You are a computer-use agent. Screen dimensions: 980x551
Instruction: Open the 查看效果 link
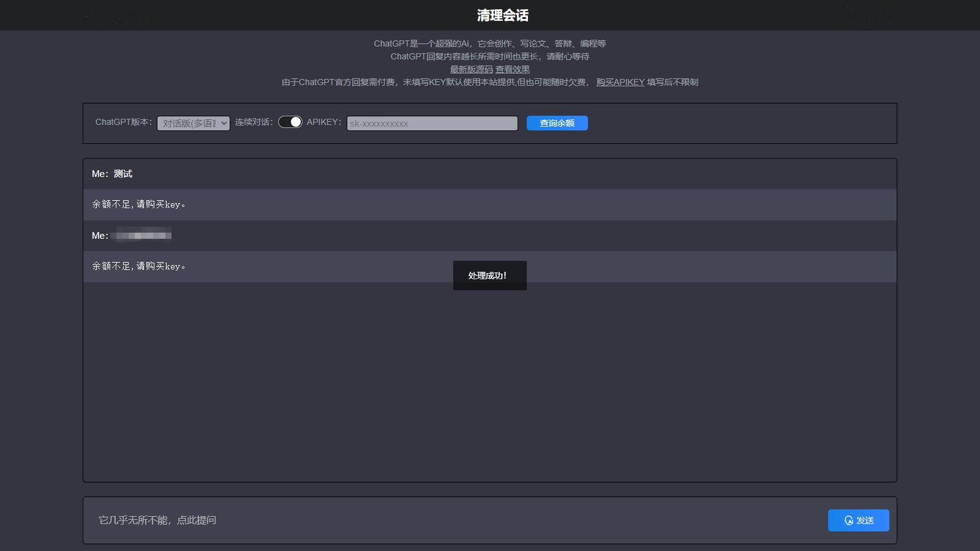[x=513, y=69]
